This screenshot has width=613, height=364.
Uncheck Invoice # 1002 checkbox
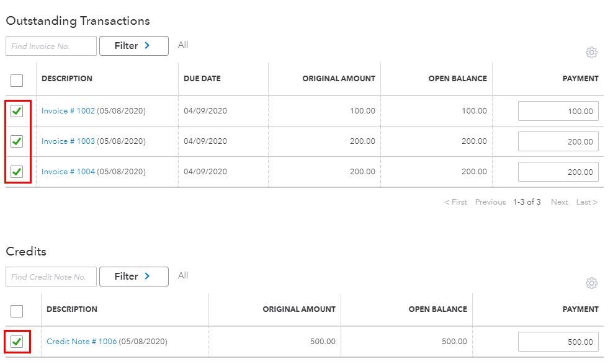pos(17,110)
